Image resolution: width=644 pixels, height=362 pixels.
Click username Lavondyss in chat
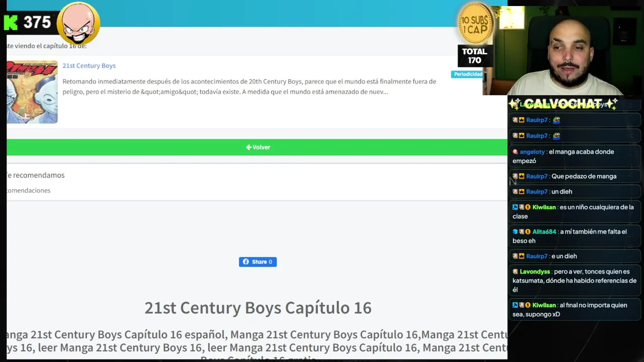535,271
